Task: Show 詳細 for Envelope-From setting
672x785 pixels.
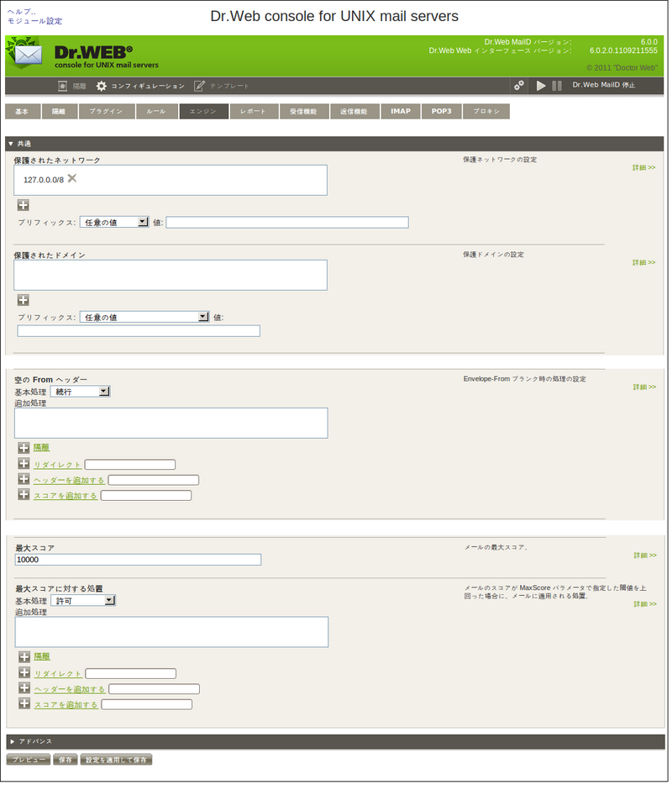Action: [x=644, y=387]
